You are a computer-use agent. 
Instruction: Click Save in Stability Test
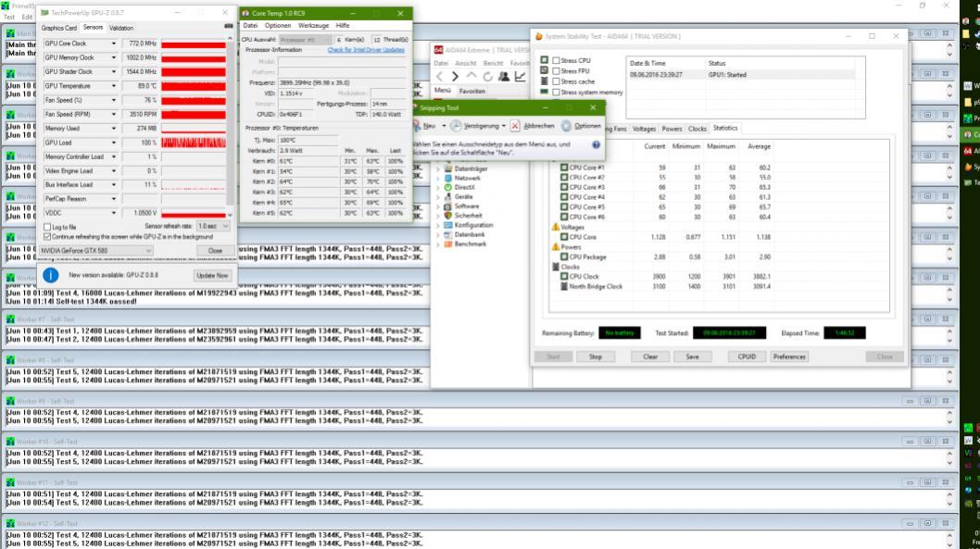coord(692,356)
